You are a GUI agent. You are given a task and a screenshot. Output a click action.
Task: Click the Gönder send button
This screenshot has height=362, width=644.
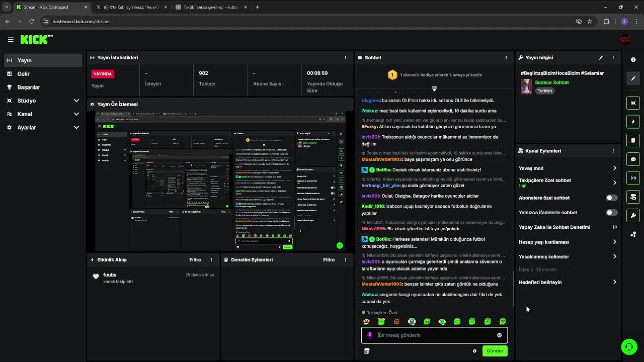coord(495,351)
